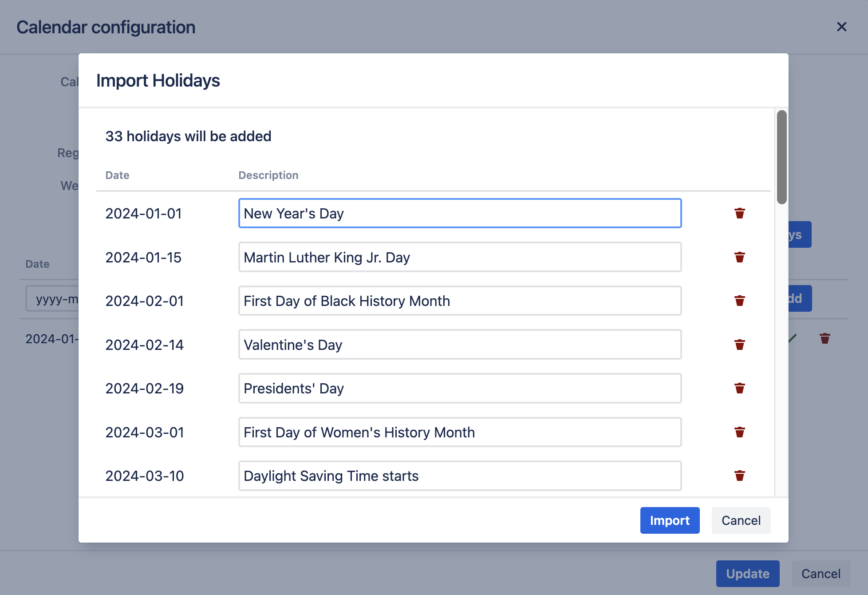Close the Calendar configuration panel
The image size is (868, 595).
[841, 27]
